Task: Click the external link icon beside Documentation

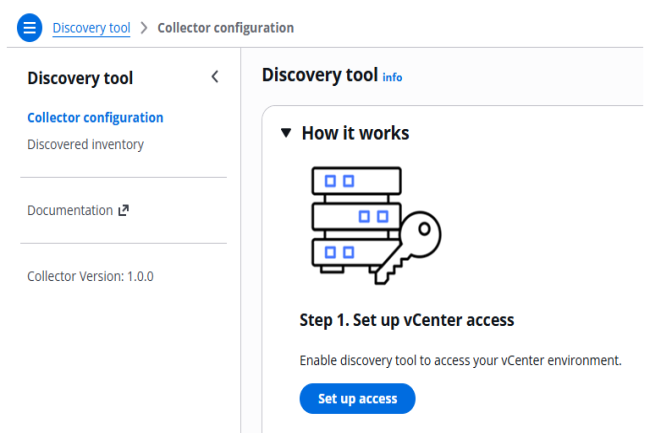Action: click(x=124, y=210)
